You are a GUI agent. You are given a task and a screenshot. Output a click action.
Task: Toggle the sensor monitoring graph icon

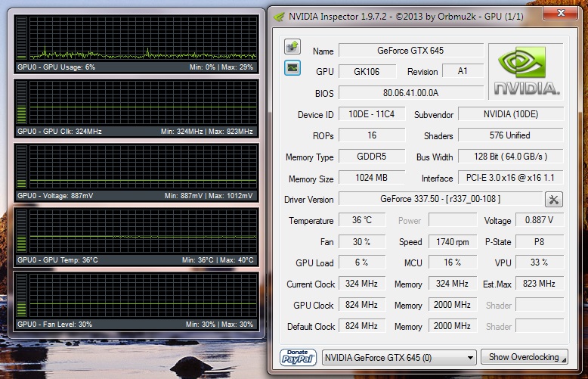point(292,68)
